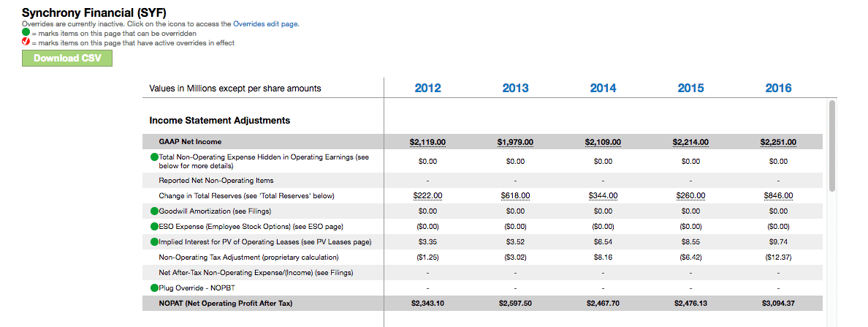Screen dimensions: 868x327
Task: Click 2012 Change in Total Reserves $222.00
Action: point(428,195)
